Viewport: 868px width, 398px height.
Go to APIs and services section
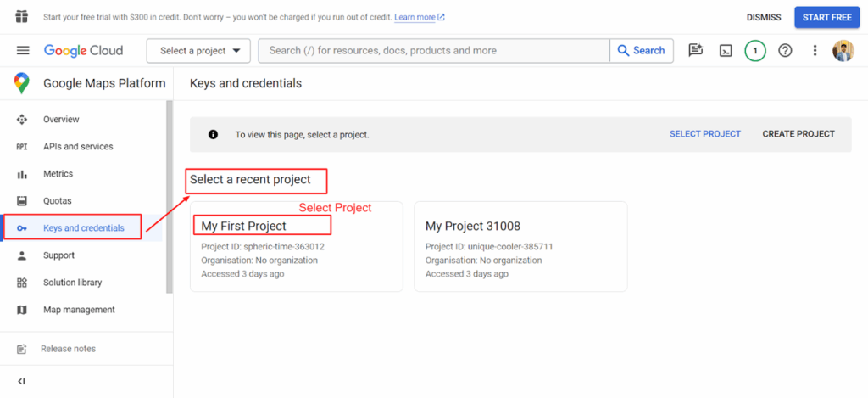78,147
